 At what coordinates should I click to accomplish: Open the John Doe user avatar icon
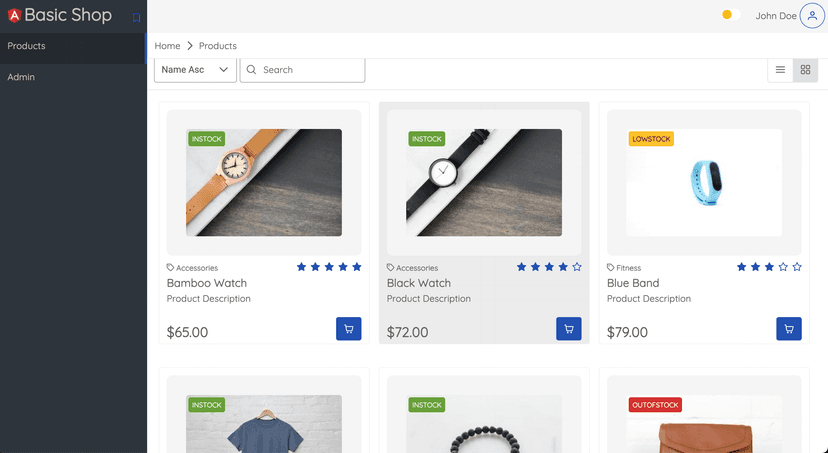click(812, 16)
